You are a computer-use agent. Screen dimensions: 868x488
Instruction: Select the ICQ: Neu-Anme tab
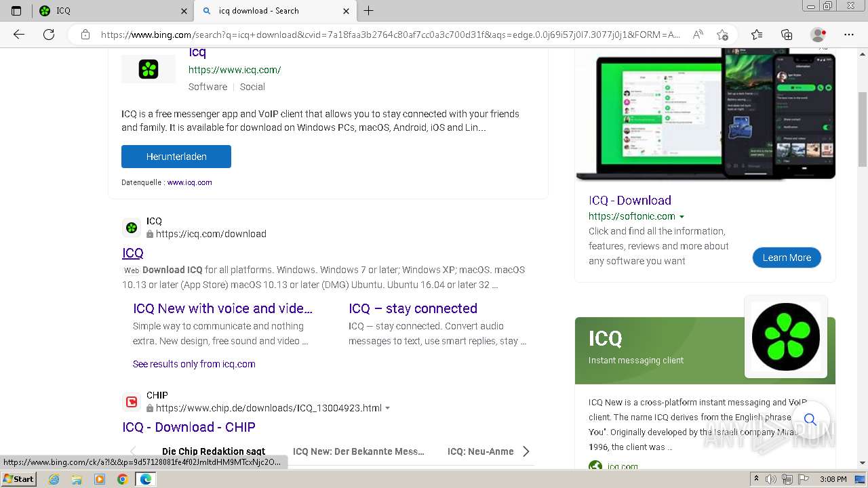click(x=481, y=451)
